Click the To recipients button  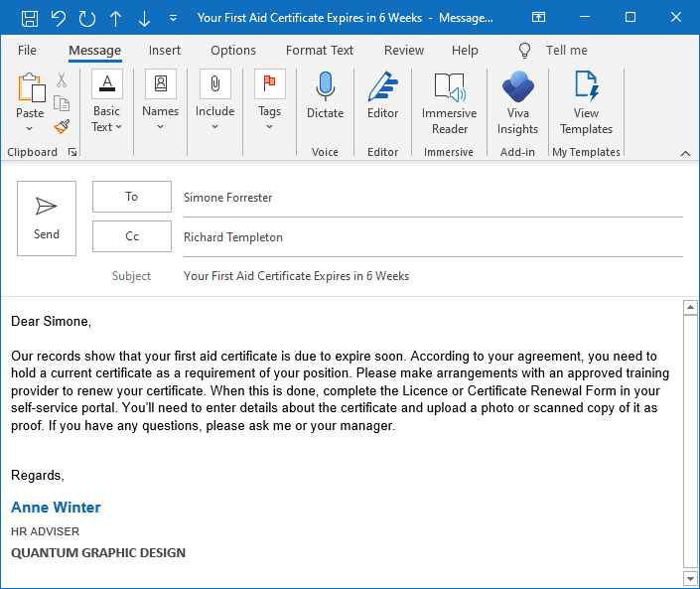tap(132, 197)
